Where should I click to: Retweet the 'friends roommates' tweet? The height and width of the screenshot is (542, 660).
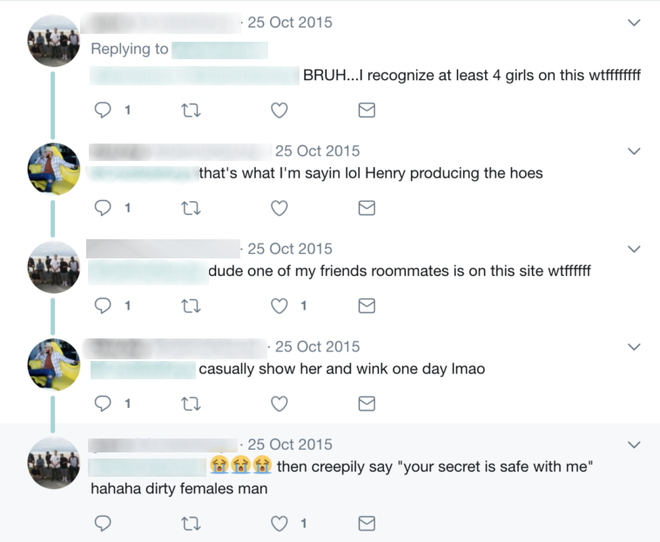click(x=190, y=306)
